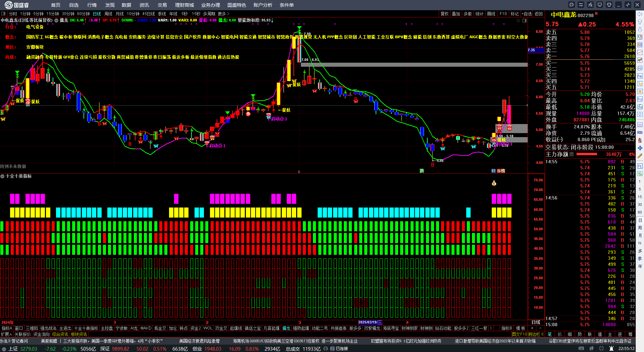This screenshot has height=352, width=644.
Task: Open the f(x) indicator icon in right toolbar
Action: click(x=640, y=107)
